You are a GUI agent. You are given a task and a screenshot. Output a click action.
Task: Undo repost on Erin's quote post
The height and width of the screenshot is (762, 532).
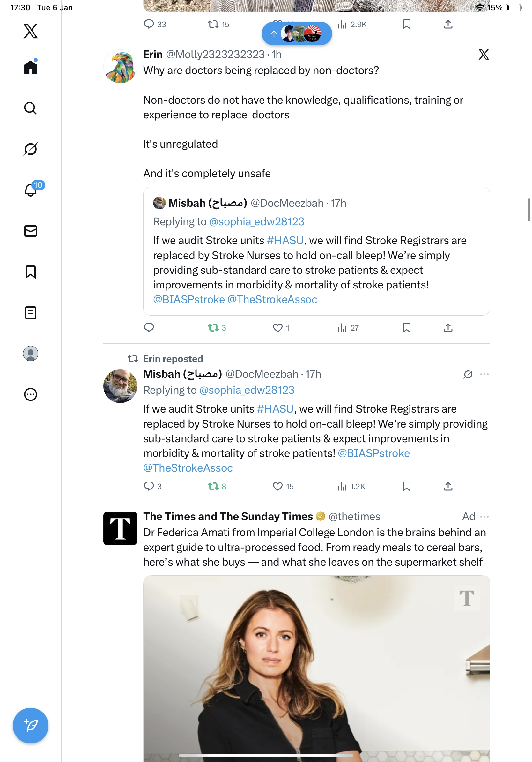pyautogui.click(x=213, y=328)
